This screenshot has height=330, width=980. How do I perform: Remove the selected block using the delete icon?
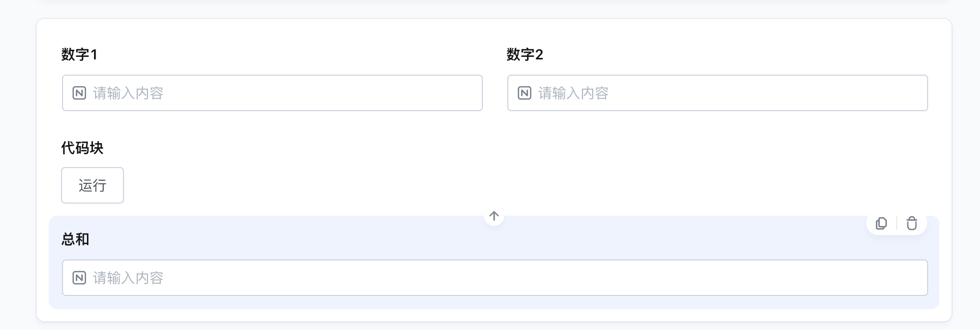pos(911,223)
